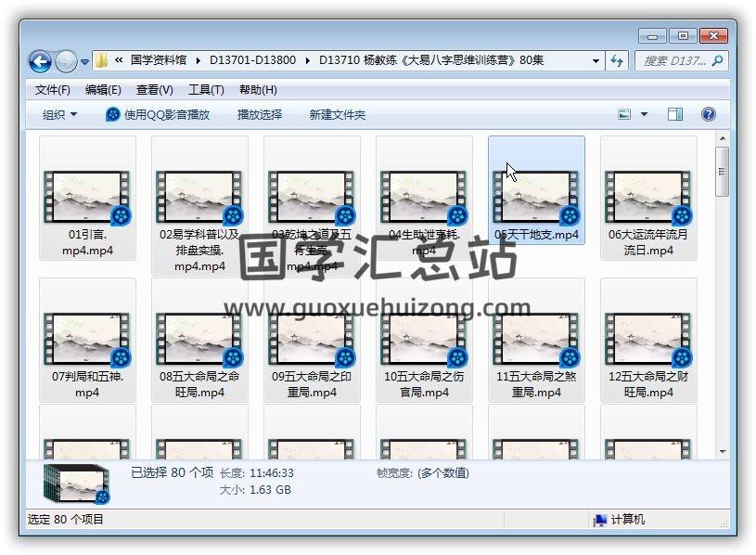Refresh the folder view

(x=617, y=60)
